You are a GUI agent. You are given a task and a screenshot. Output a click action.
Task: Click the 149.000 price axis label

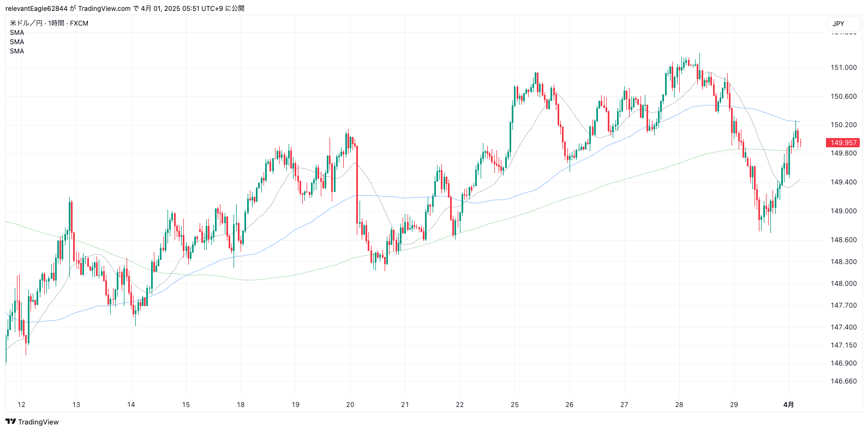point(843,211)
